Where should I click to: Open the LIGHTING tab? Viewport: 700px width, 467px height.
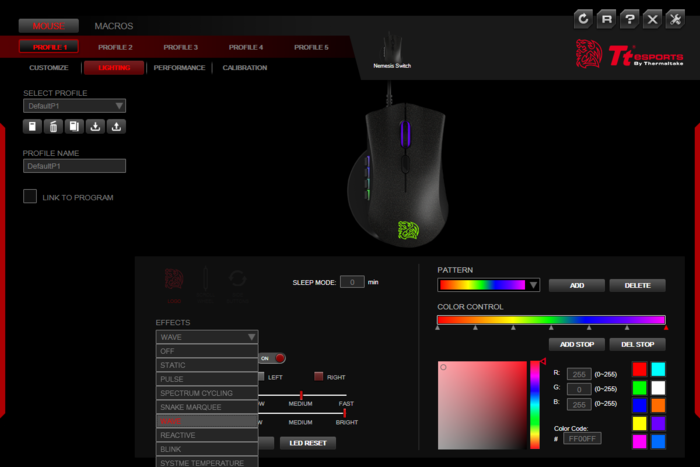point(114,67)
